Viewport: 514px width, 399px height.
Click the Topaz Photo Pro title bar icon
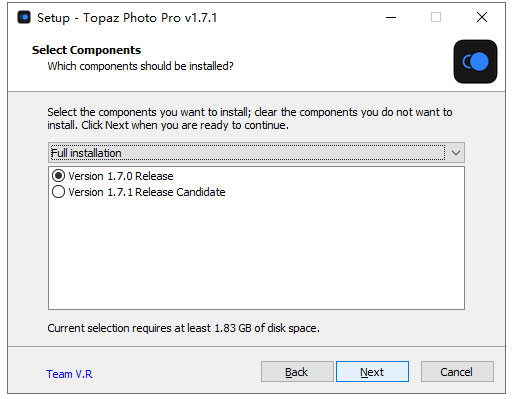pyautogui.click(x=24, y=17)
